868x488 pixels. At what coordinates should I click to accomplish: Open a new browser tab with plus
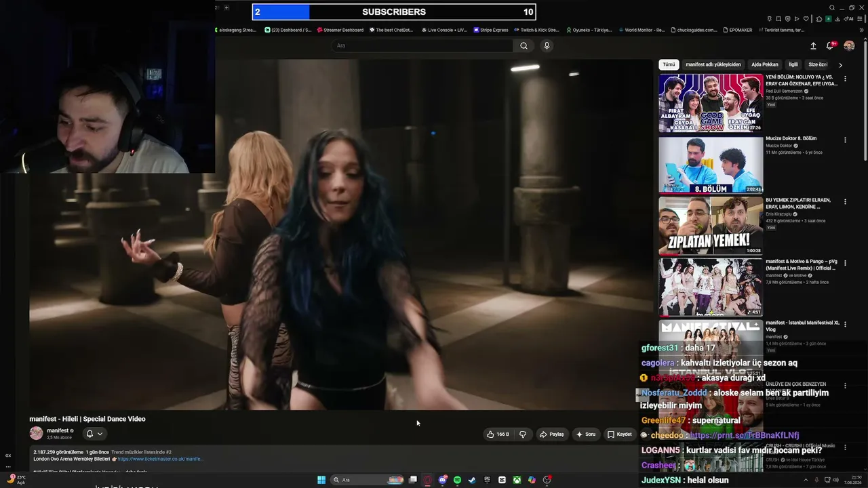click(x=226, y=7)
